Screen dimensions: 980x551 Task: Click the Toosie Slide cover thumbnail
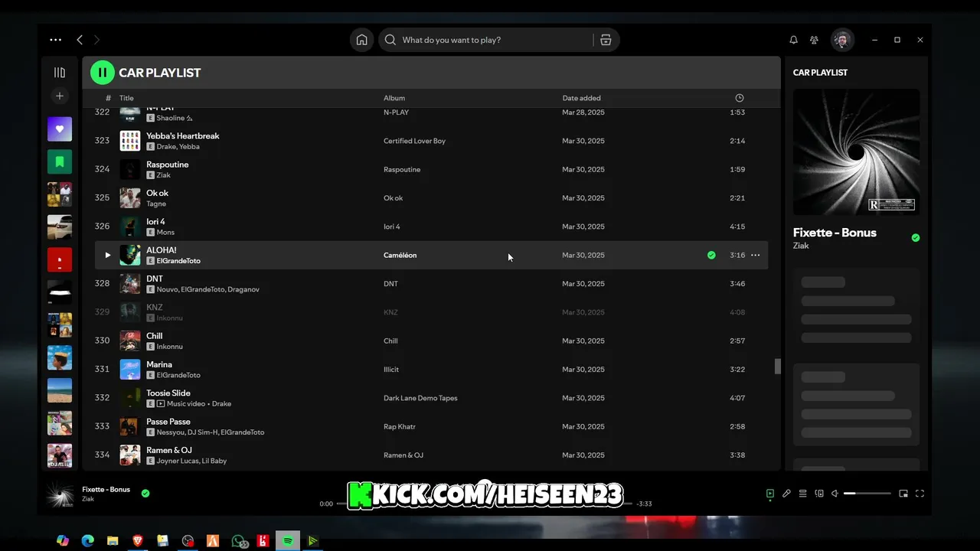(x=130, y=398)
